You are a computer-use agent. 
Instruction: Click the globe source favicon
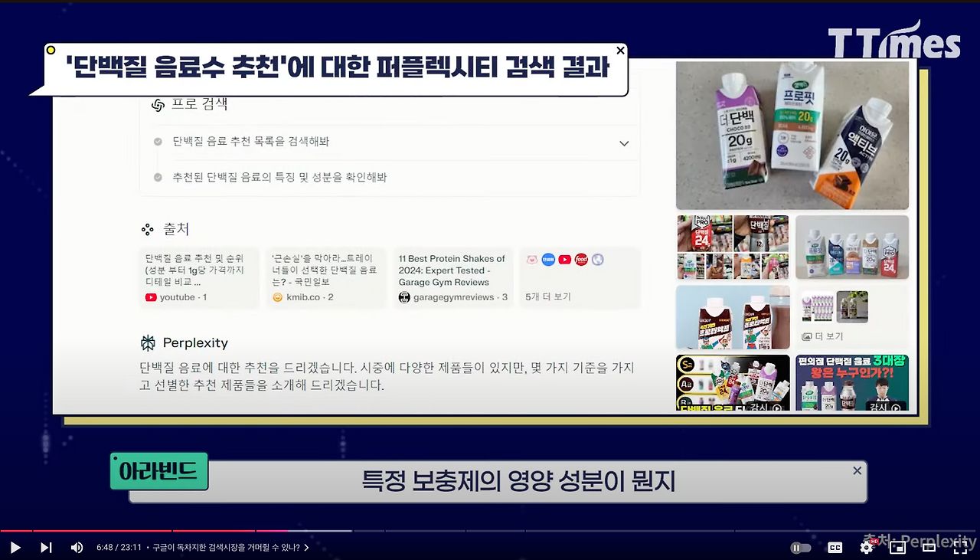pyautogui.click(x=597, y=260)
